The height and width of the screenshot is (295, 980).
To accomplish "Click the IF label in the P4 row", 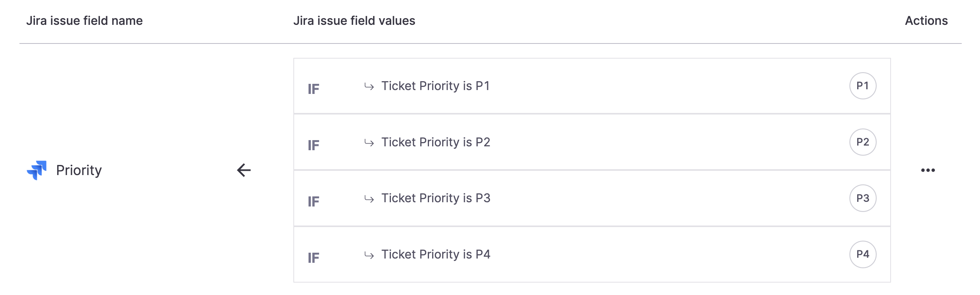I will pyautogui.click(x=314, y=258).
